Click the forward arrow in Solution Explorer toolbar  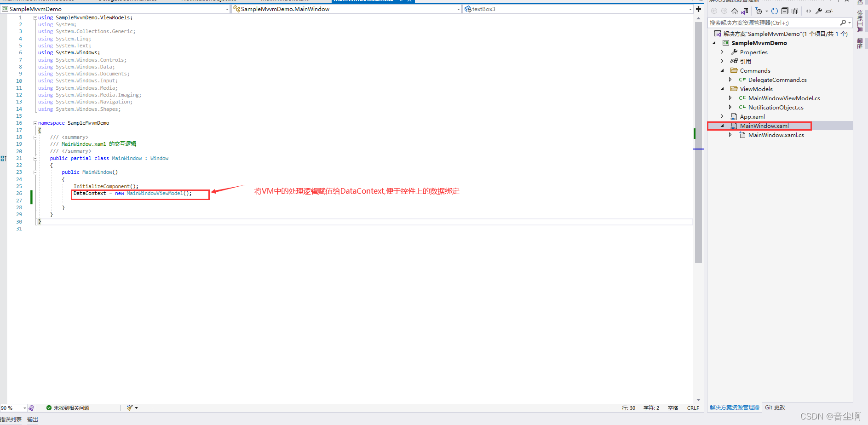tap(724, 11)
